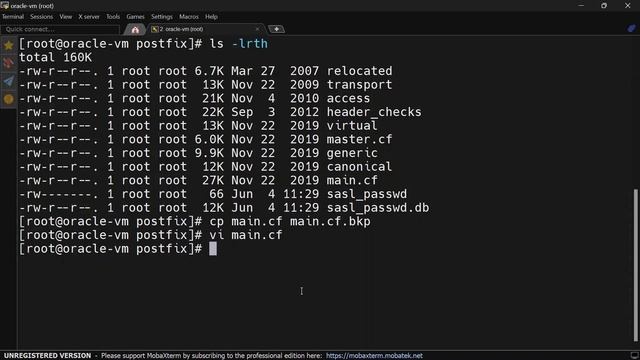
Task: Open the Sessions menu
Action: tap(41, 17)
